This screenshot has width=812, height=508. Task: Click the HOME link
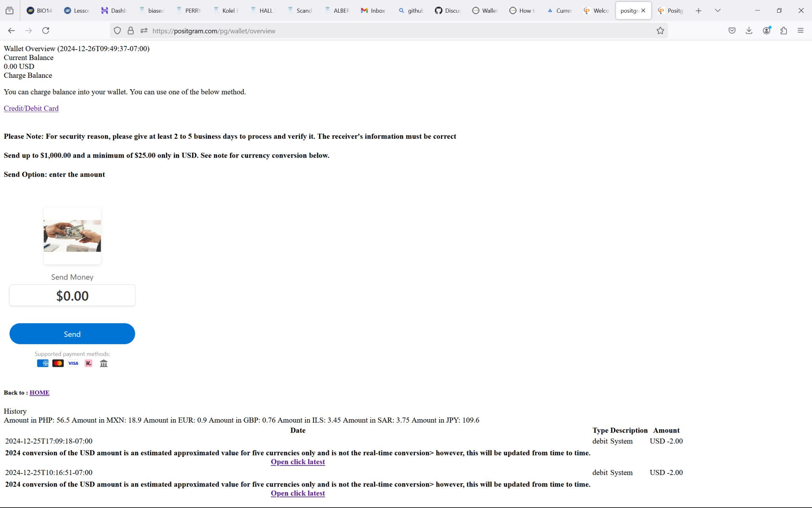[x=39, y=393]
